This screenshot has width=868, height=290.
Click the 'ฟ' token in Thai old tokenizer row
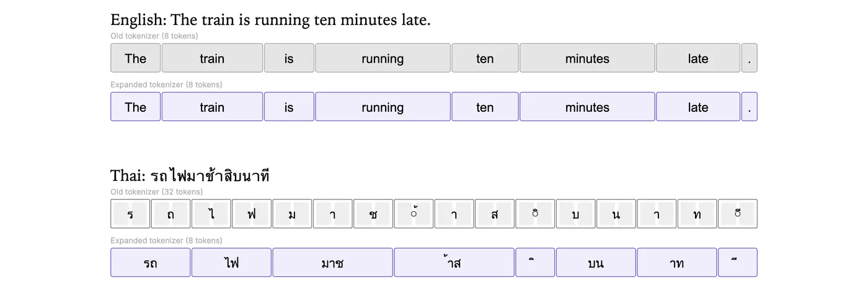[x=252, y=214]
